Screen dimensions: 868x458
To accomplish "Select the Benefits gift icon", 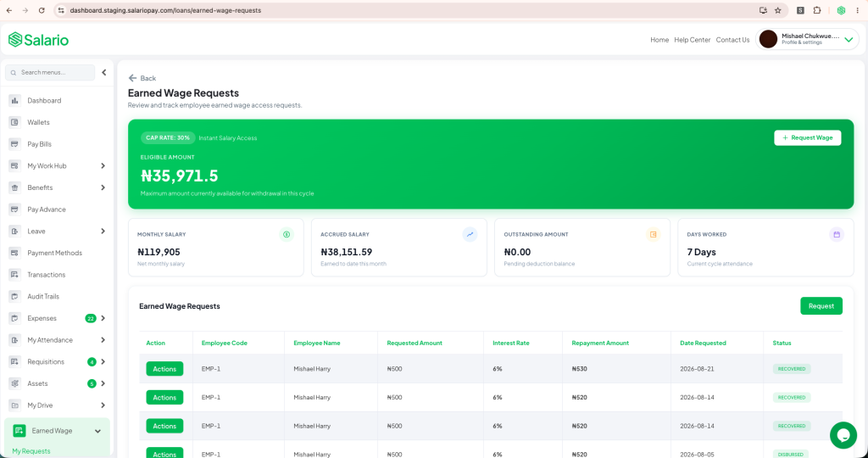I will coord(15,187).
